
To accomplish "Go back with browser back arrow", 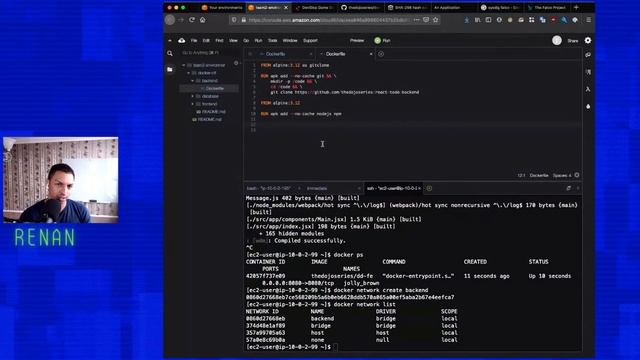I will pyautogui.click(x=170, y=20).
